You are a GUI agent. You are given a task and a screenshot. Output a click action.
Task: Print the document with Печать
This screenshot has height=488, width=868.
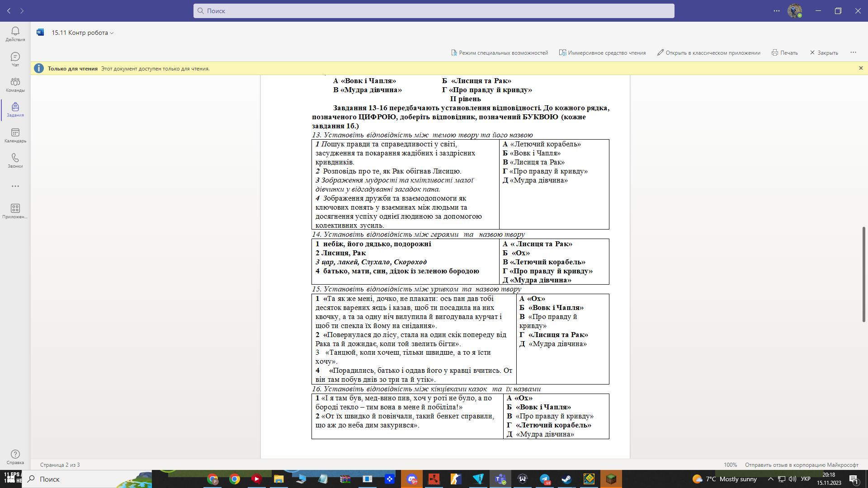(785, 53)
